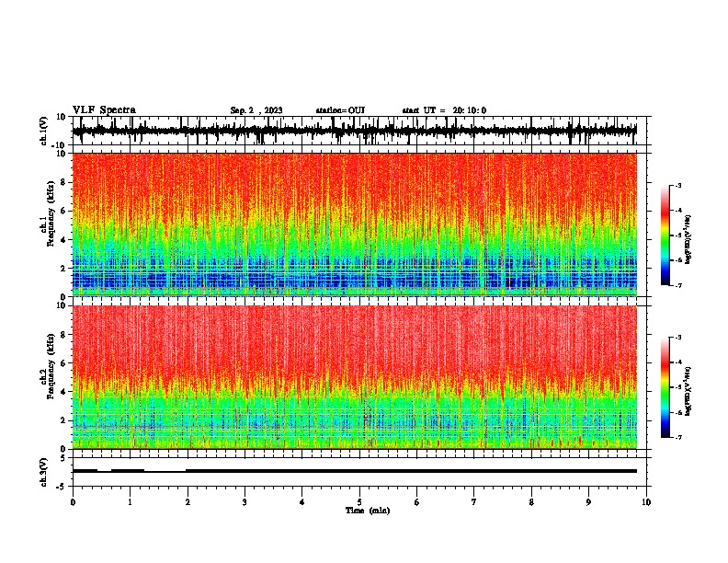Viewport: 728px width, 563px height.
Task: Click the ch.1 colorbar 'log(PSD)' unit label
Action: 688,240
